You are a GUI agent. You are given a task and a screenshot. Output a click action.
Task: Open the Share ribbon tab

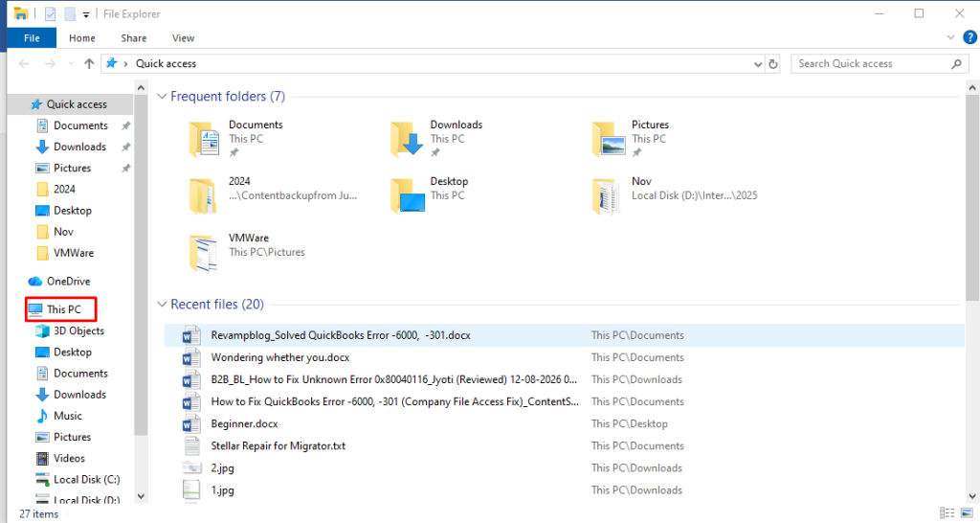click(134, 38)
